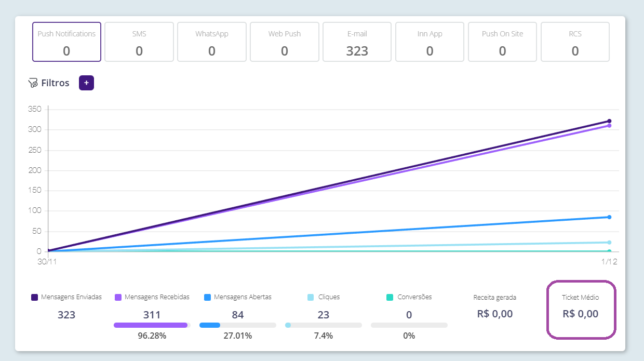The width and height of the screenshot is (644, 361).
Task: Open the RCS channel tab
Action: click(x=575, y=42)
